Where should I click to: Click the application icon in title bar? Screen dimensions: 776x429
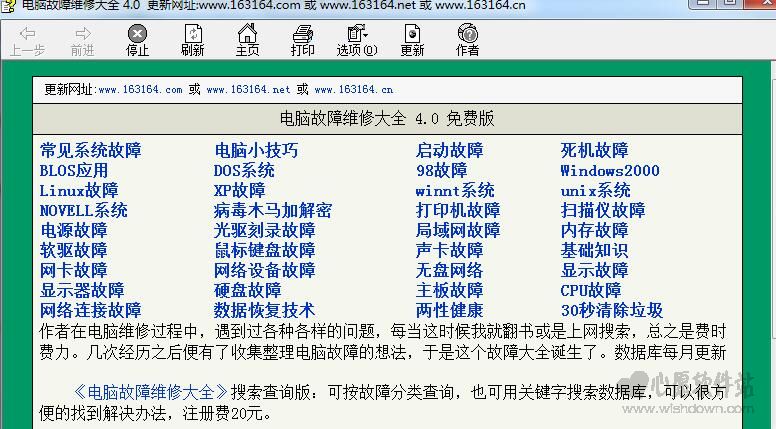(8, 6)
